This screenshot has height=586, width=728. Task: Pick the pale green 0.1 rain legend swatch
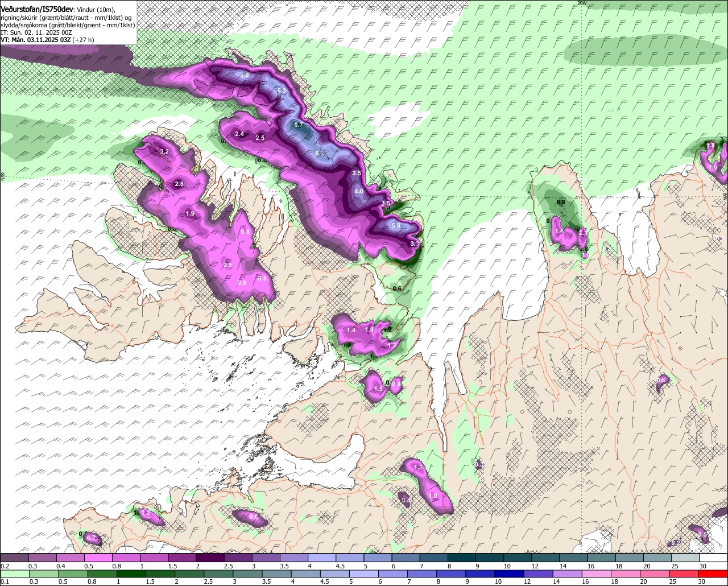[14, 573]
